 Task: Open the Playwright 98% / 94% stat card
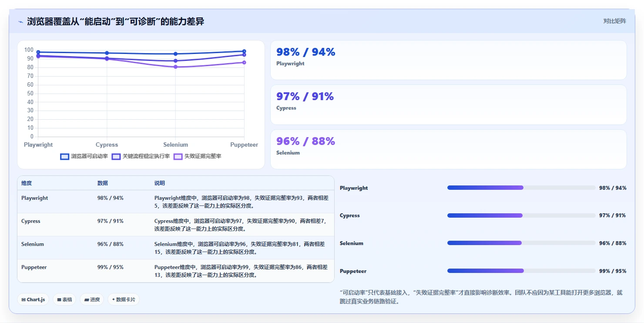[x=449, y=60]
